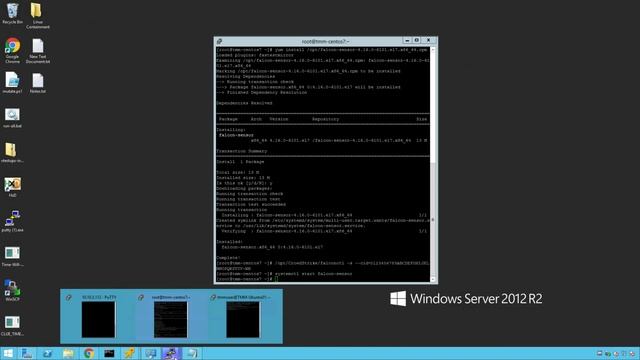Viewport: 640px width, 360px height.
Task: Click the yellow key icon on taskbar
Action: click(130, 353)
